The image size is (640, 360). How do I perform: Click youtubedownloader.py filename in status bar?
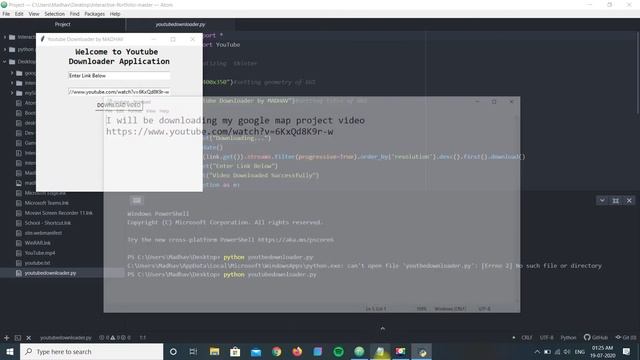65,338
